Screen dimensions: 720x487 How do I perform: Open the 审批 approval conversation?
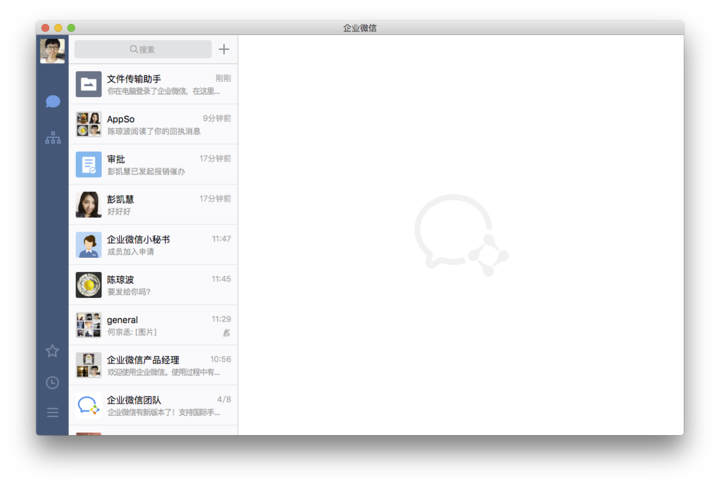click(x=153, y=164)
